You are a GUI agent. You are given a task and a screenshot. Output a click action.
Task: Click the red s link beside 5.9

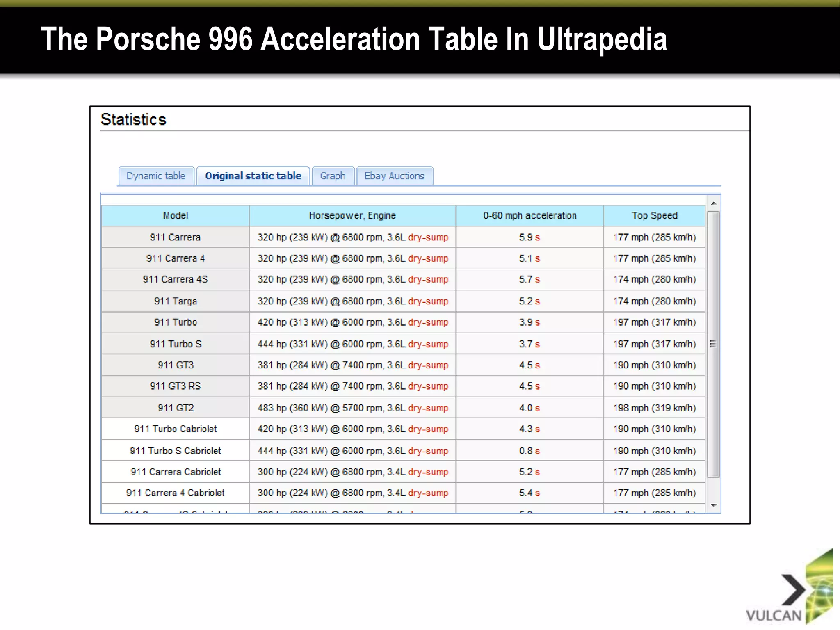537,238
